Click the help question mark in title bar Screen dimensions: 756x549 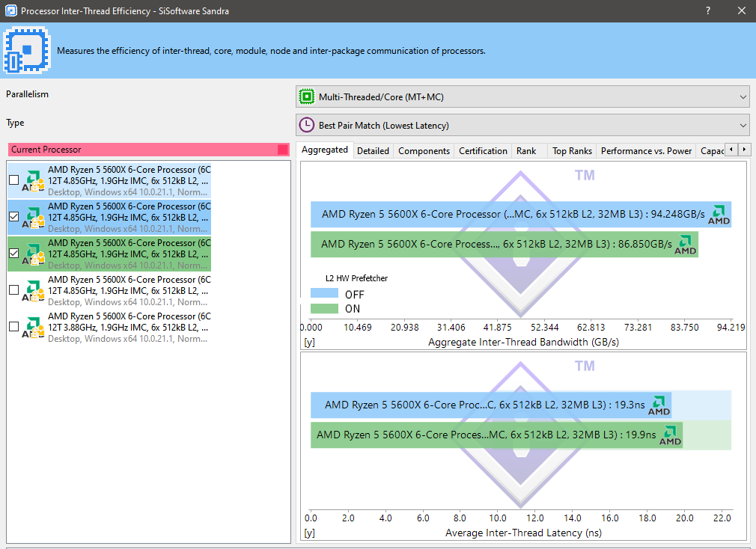[x=708, y=10]
